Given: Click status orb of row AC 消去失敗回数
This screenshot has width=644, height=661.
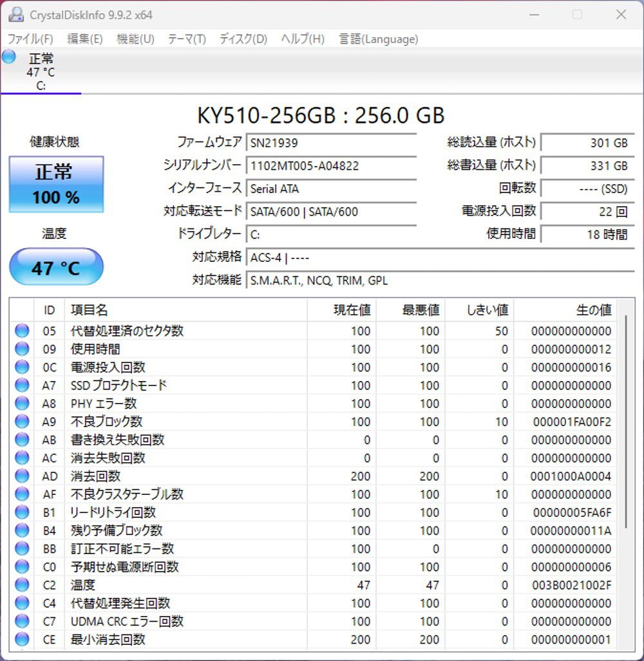Looking at the screenshot, I should [22, 458].
